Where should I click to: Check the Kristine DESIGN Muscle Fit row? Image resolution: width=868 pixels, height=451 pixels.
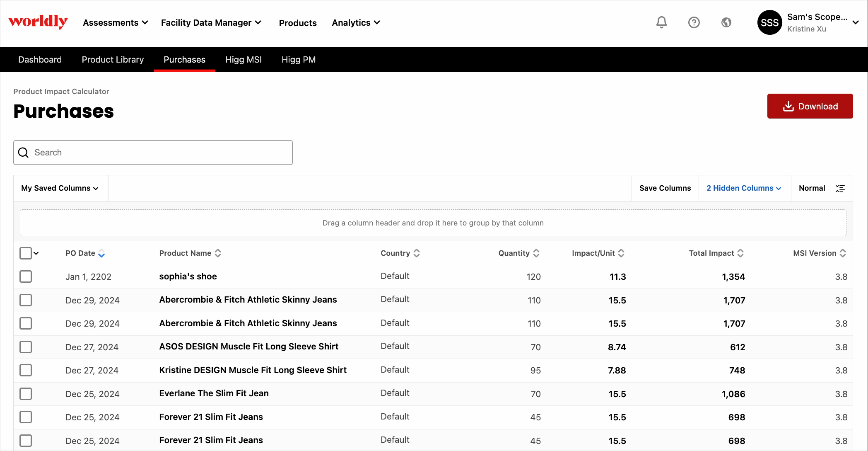[x=26, y=370]
